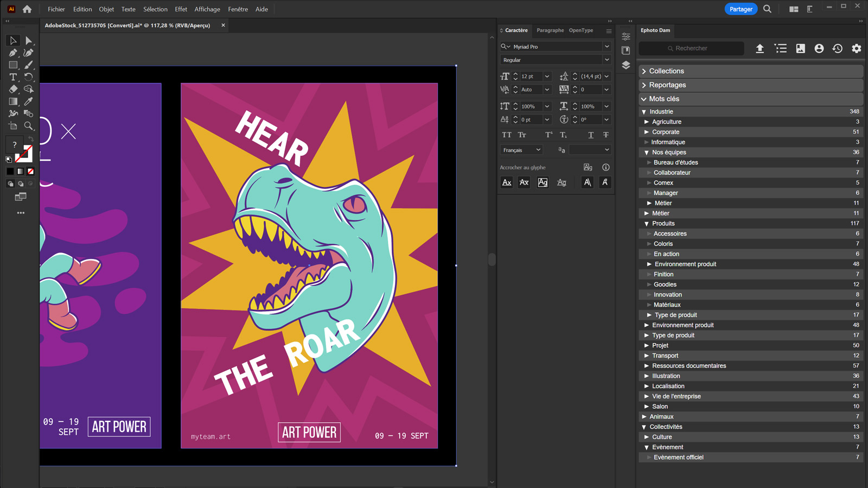This screenshot has width=868, height=488.
Task: Select the Type tool
Action: click(13, 77)
